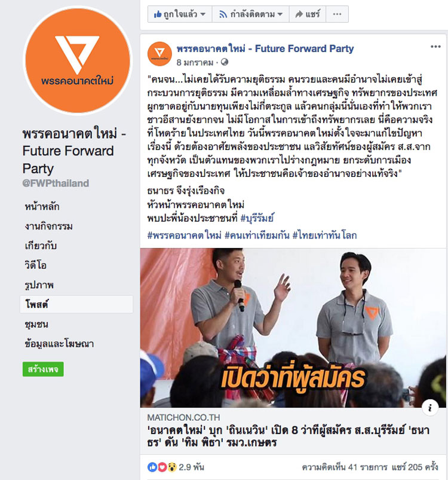Click the #บุรีรัมย์ hashtag link
448x480 pixels.
tap(257, 218)
